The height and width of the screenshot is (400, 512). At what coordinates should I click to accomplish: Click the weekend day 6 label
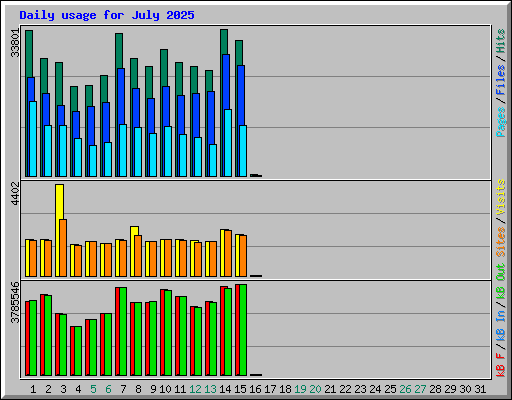(x=108, y=389)
